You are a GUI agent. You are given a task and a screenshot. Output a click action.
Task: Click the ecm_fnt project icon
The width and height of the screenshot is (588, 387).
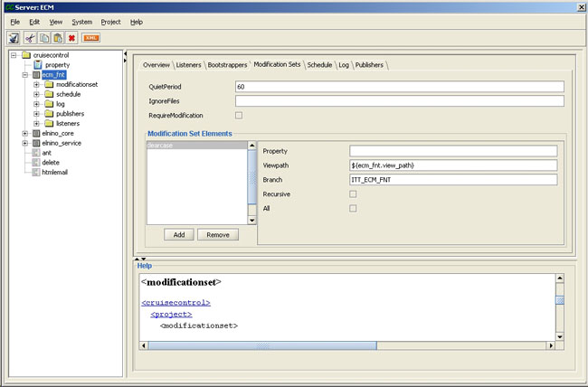[36, 75]
